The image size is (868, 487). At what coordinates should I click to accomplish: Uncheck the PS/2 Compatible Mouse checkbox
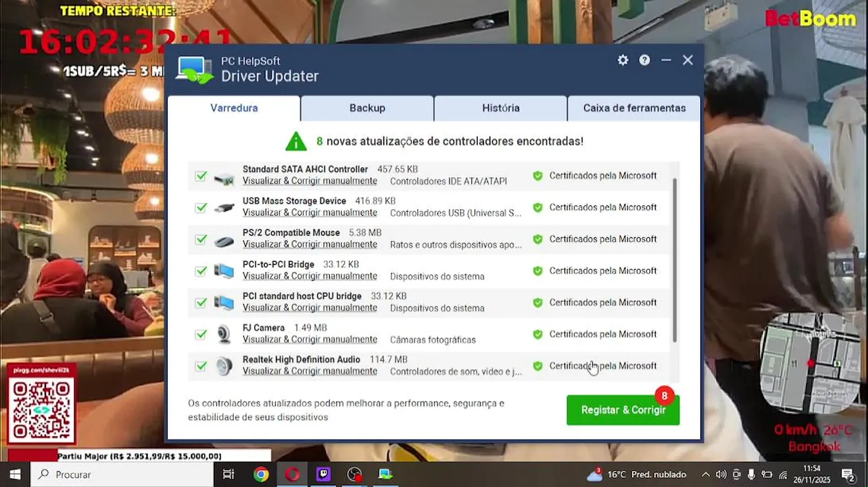tap(201, 239)
